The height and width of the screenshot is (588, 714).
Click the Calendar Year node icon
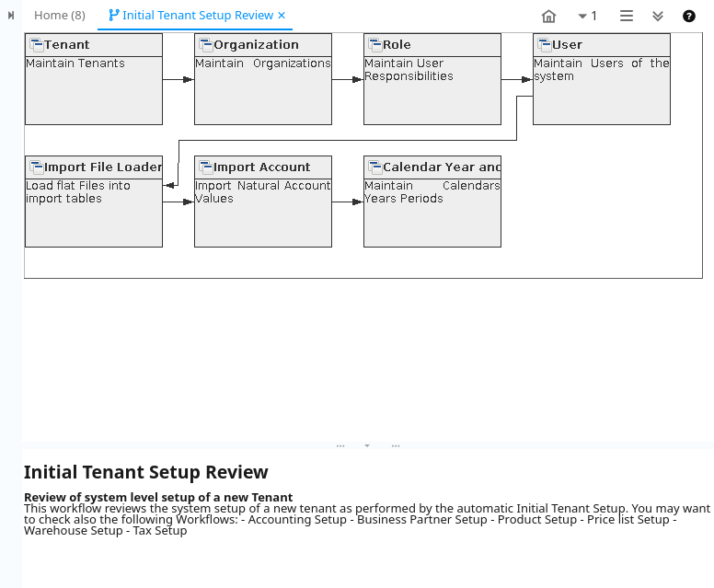[375, 167]
